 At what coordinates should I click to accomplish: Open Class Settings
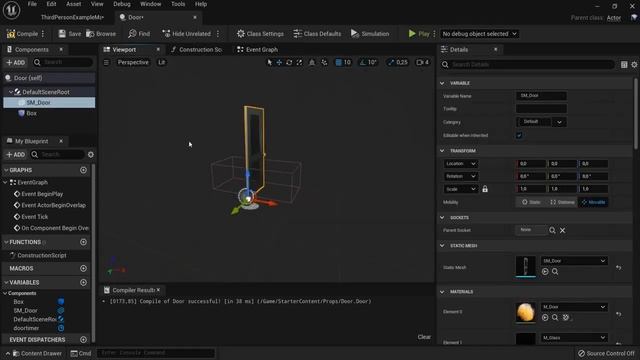click(260, 34)
